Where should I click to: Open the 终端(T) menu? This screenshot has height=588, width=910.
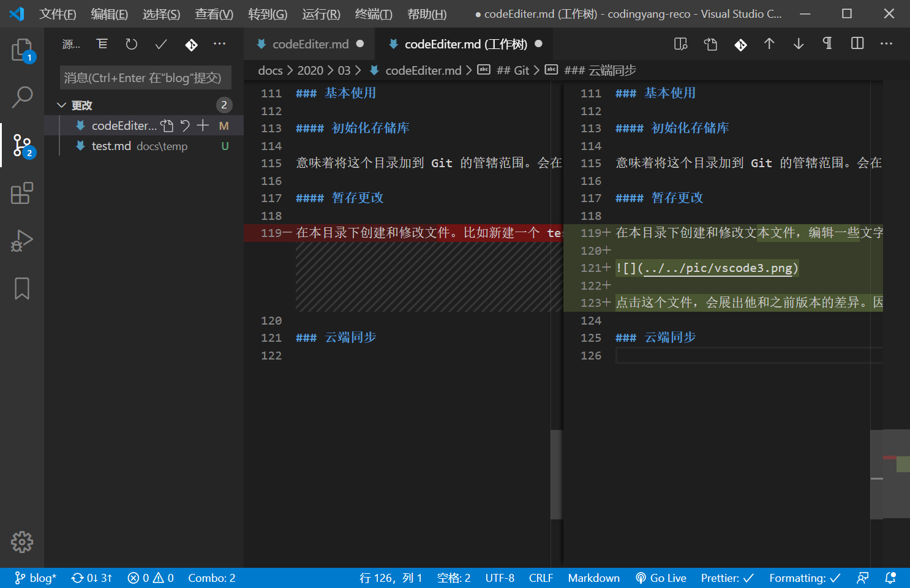tap(374, 14)
